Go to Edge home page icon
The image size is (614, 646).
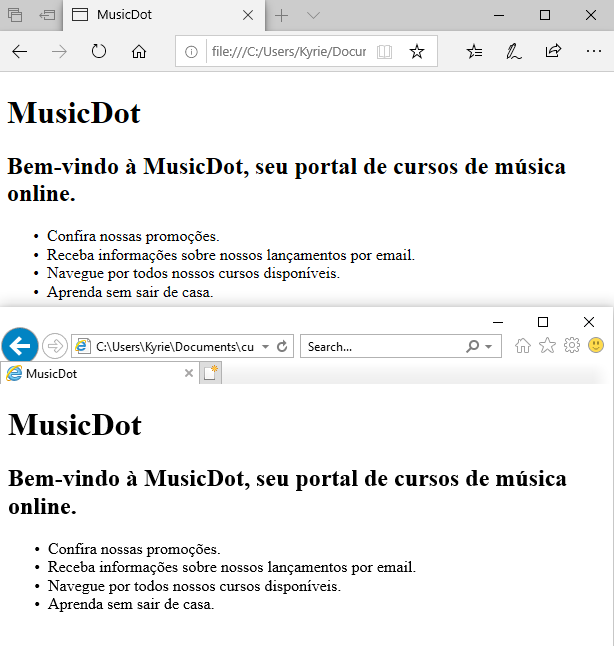(139, 52)
